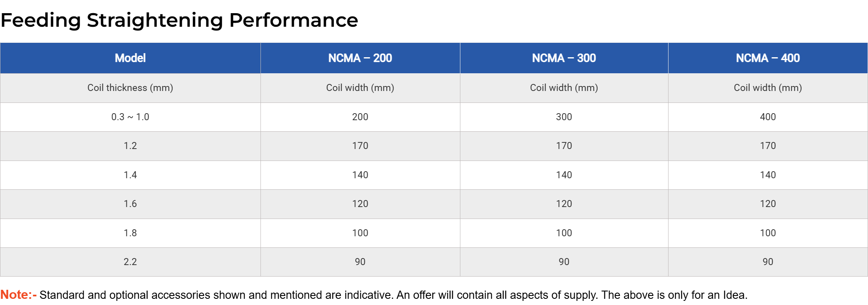
Task: Select the Model column header
Action: point(130,58)
